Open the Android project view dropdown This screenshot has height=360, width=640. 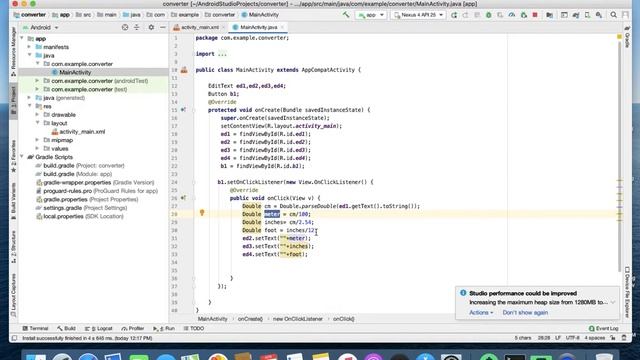[x=40, y=27]
